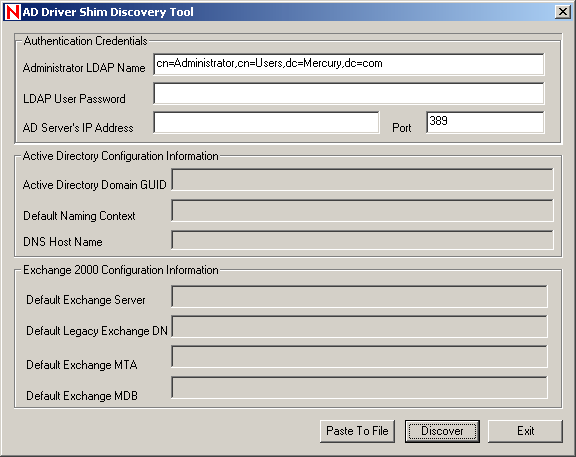Screen dimensions: 576x457
Task: Click the Novell N icon in title bar
Action: 12,12
